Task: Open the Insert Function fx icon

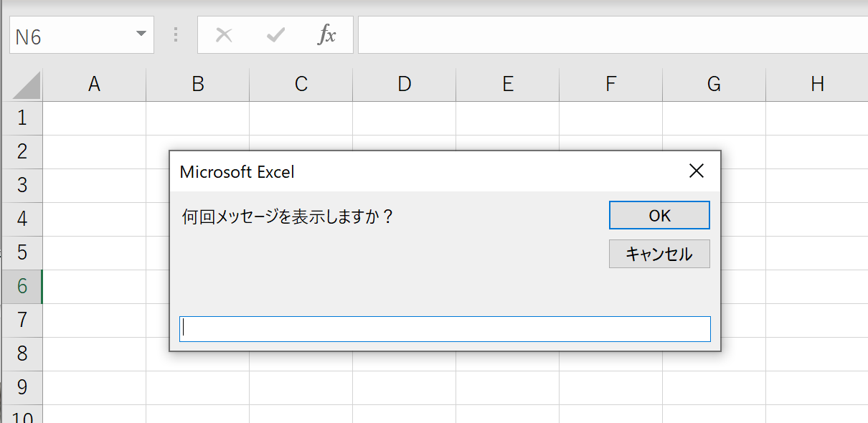Action: (x=327, y=35)
